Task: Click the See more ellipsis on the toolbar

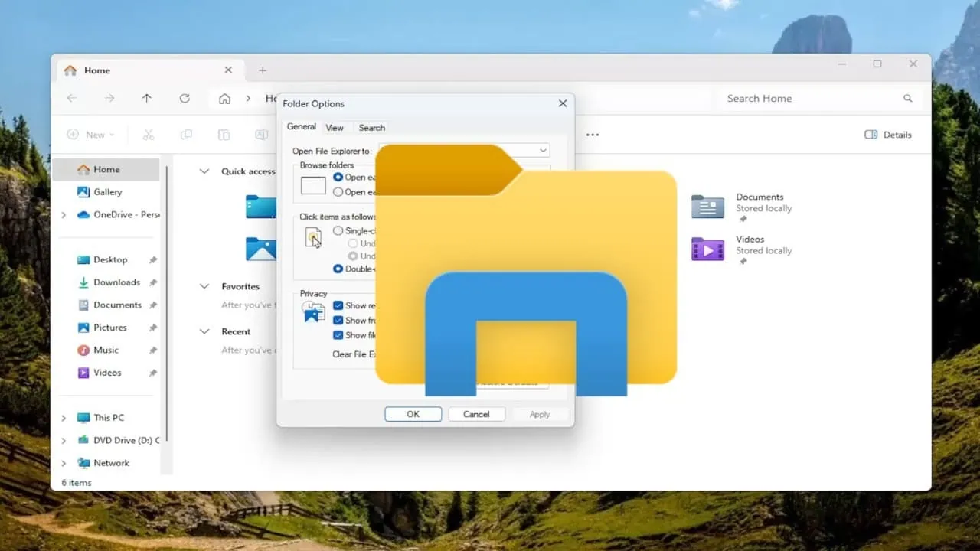Action: 592,135
